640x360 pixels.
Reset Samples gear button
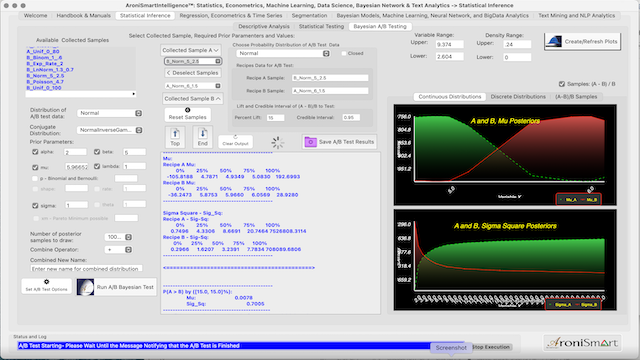[187, 114]
